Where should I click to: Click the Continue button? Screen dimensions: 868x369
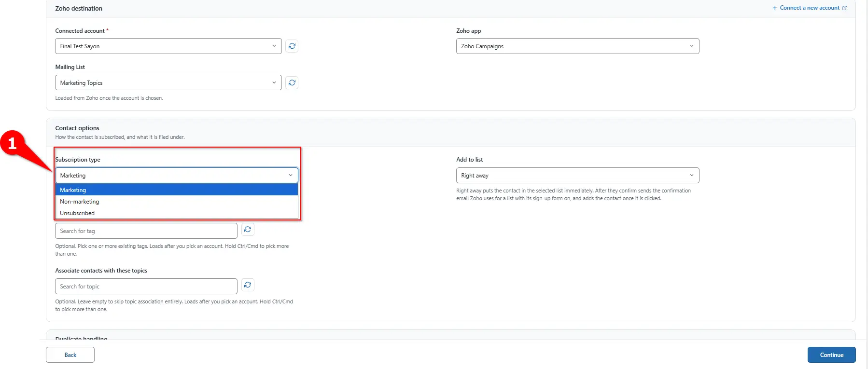831,355
